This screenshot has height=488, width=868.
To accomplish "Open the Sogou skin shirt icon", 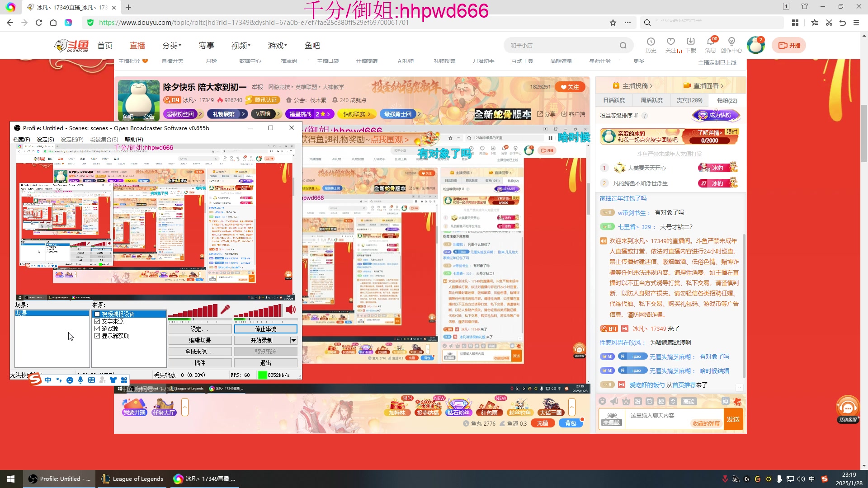I will coord(113,380).
